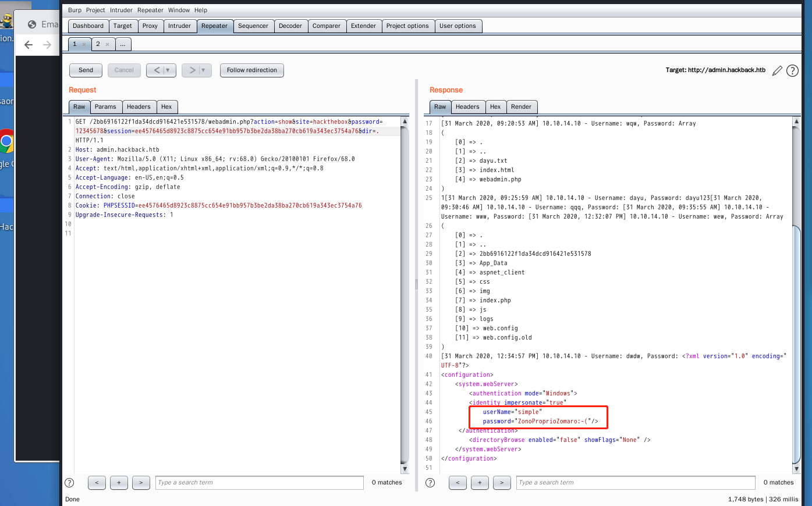
Task: Select response Headers tab
Action: coord(467,106)
